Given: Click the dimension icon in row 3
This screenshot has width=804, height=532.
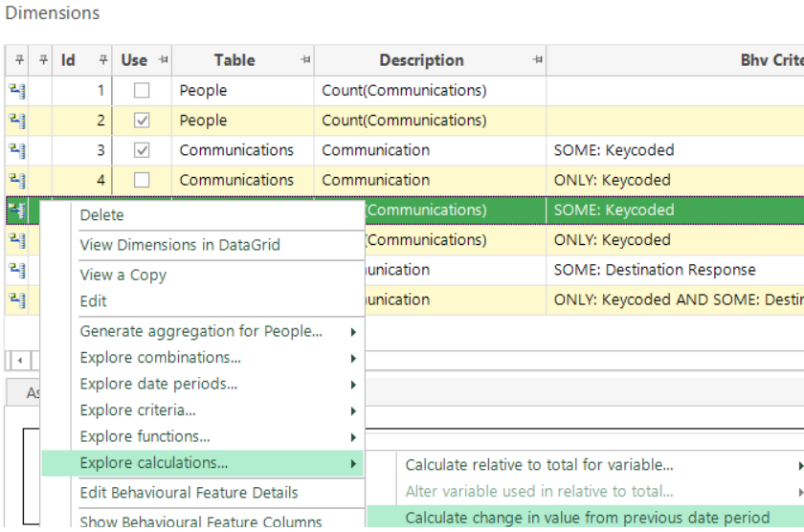Looking at the screenshot, I should (x=17, y=150).
